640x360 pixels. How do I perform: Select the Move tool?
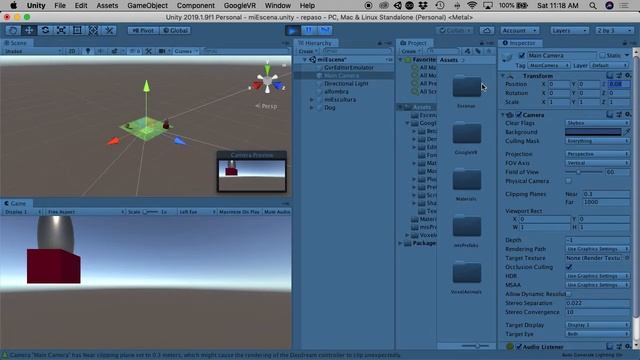pyautogui.click(x=29, y=30)
